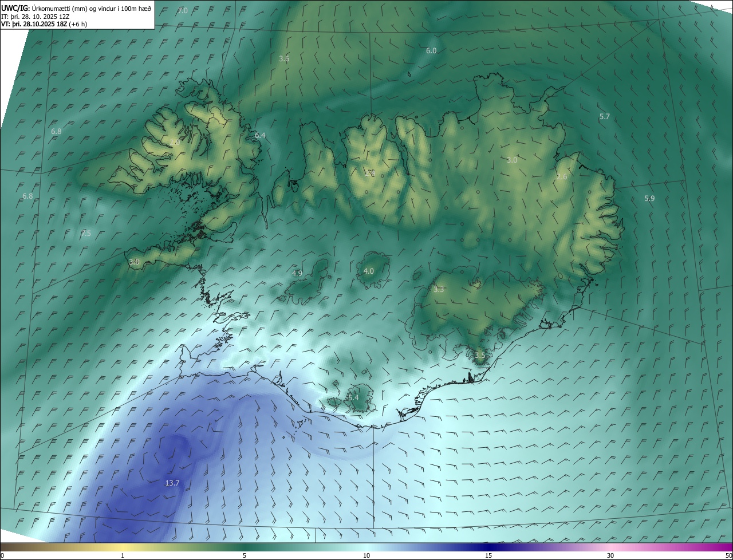Click tick label 15 on color scale
The image size is (733, 560).
point(488,555)
